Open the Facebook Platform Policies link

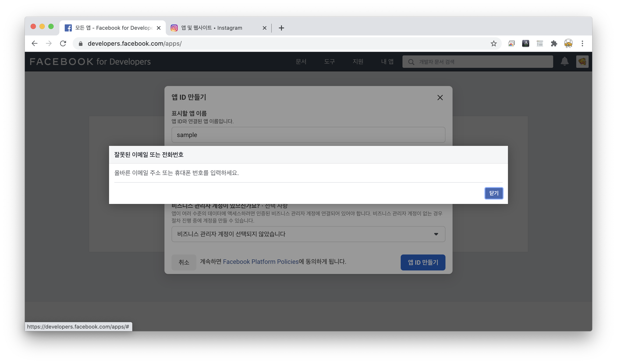coord(260,262)
